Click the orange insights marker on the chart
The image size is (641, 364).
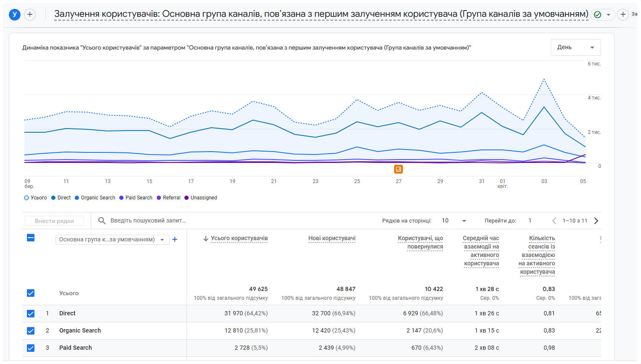[x=399, y=169]
